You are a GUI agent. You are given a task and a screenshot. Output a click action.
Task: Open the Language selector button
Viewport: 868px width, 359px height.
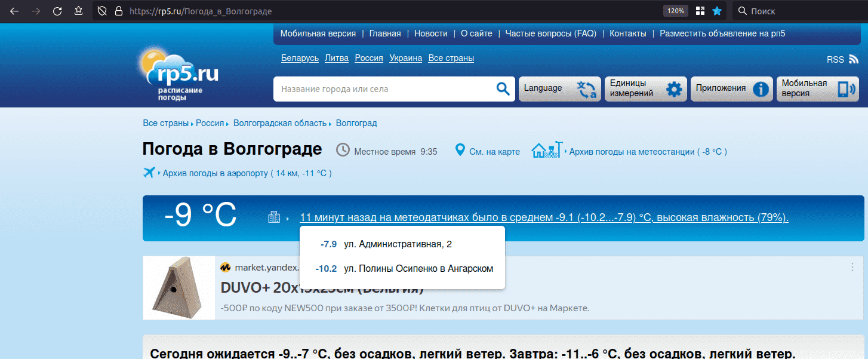[560, 89]
